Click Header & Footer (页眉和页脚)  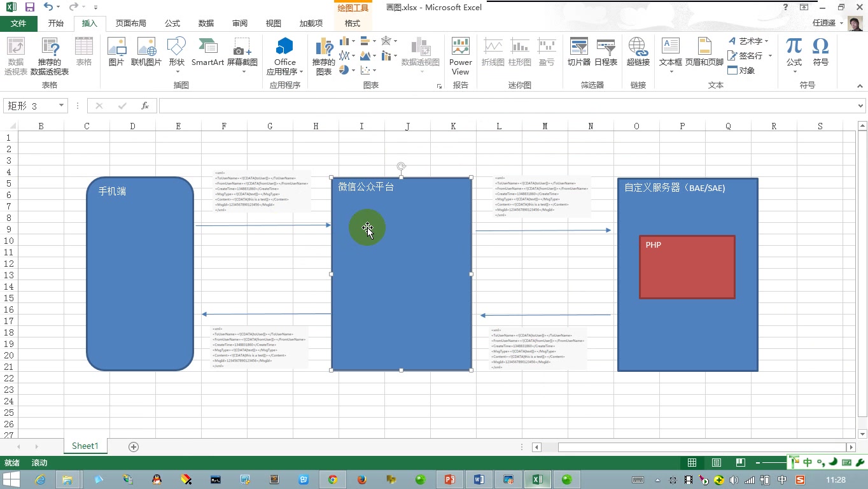coord(704,52)
